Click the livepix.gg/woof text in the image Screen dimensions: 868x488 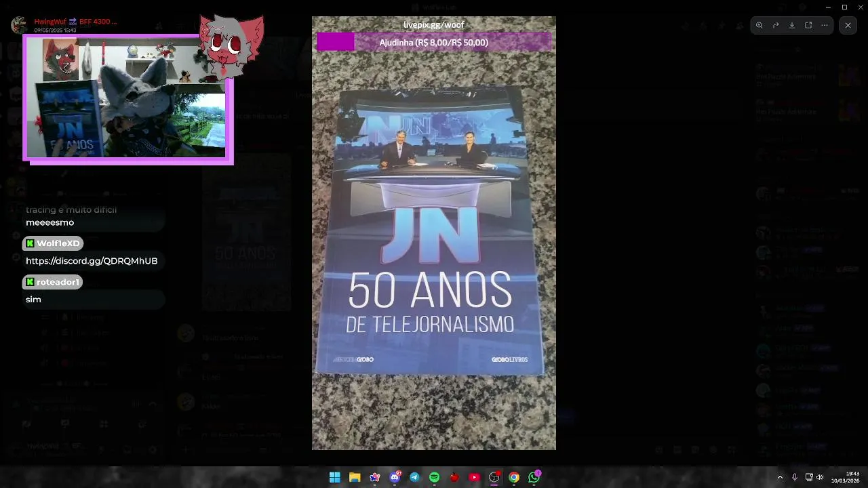[434, 25]
